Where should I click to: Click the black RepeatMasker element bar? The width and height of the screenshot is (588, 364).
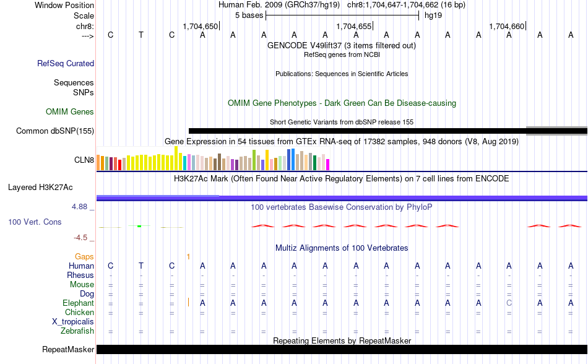coord(342,349)
